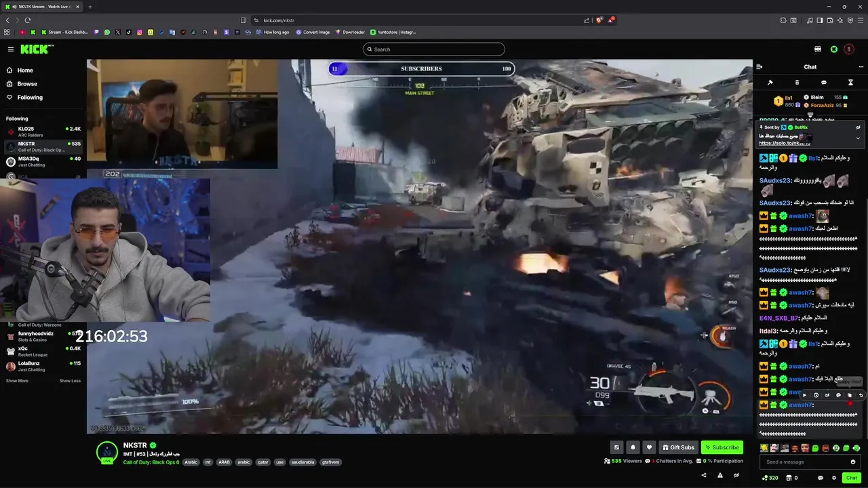868x488 pixels.
Task: Bookmark this page icon in address bar
Action: click(x=243, y=20)
